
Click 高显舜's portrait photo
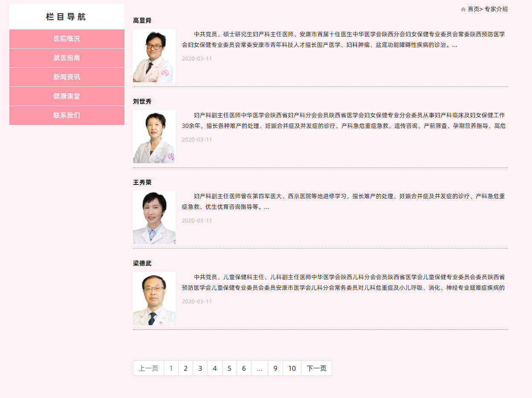click(x=154, y=55)
